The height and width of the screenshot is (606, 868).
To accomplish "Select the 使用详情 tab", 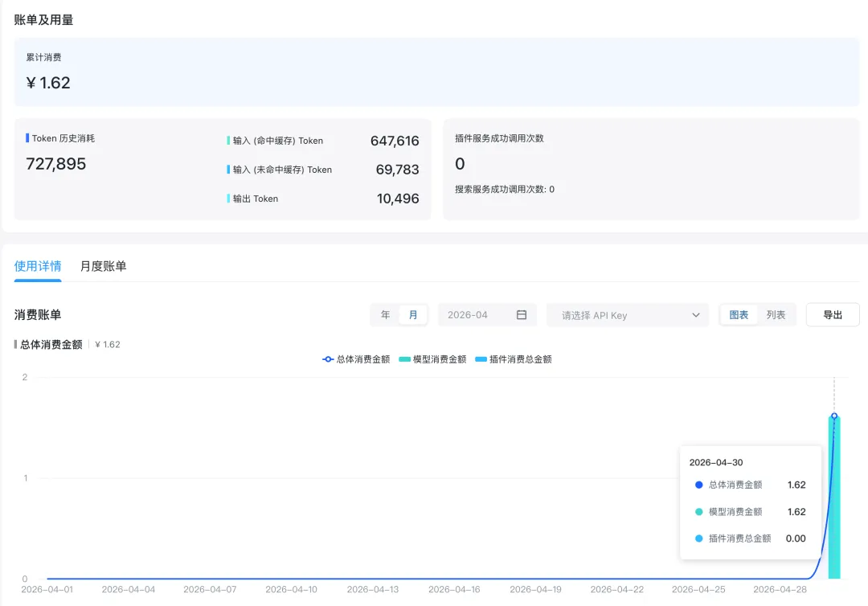I will point(38,266).
